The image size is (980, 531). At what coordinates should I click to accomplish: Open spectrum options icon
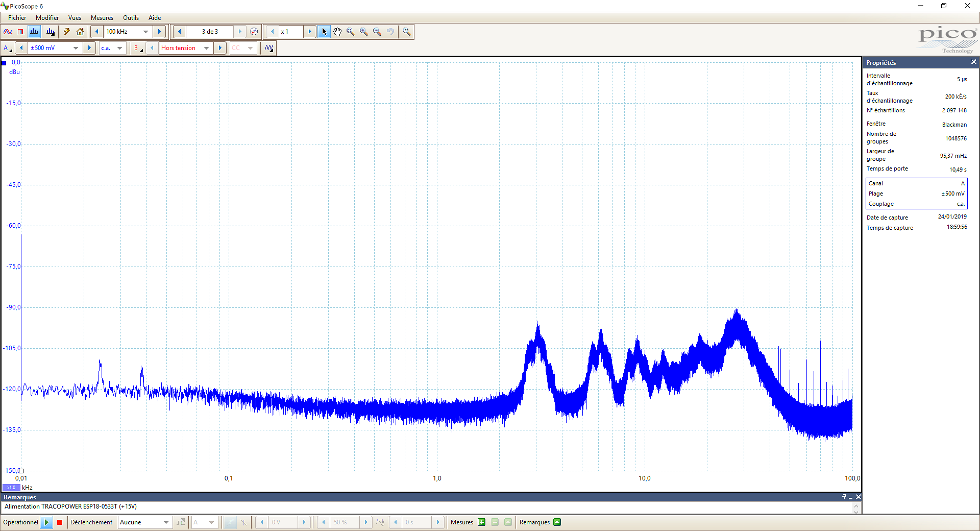[x=50, y=32]
